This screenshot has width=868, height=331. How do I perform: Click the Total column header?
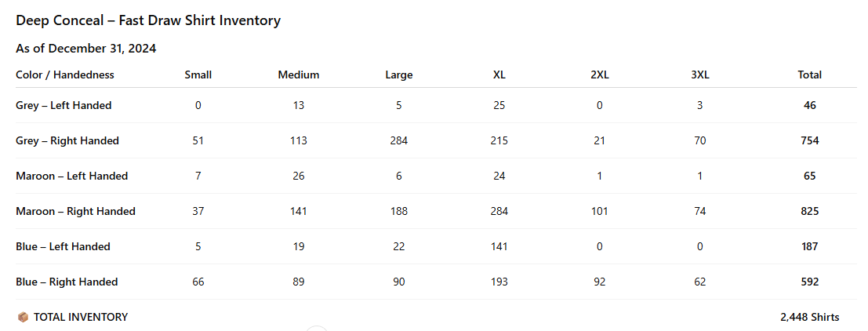pos(810,75)
